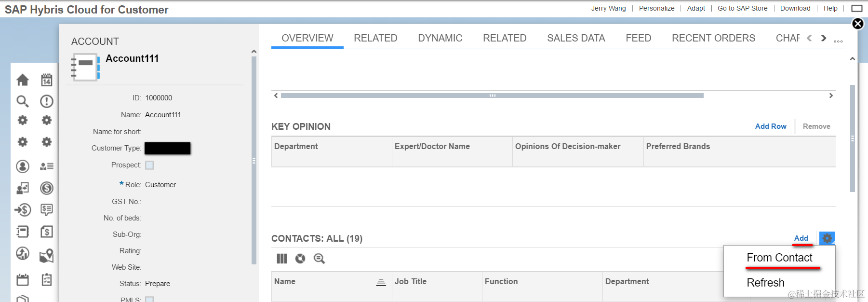Open the dollar document icon
This screenshot has width=868, height=302.
click(47, 232)
